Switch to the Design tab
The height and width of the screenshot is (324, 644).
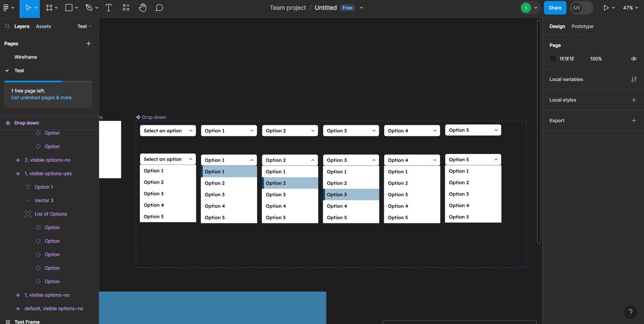(x=557, y=26)
